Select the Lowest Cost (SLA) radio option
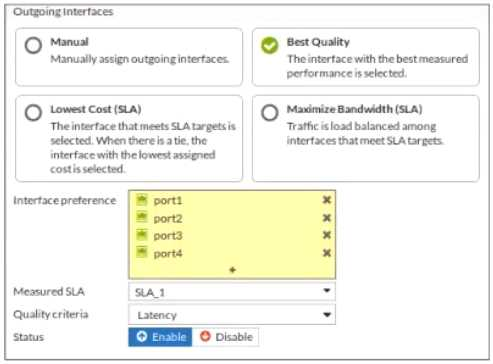Screen dimensions: 493x364 coord(33,113)
